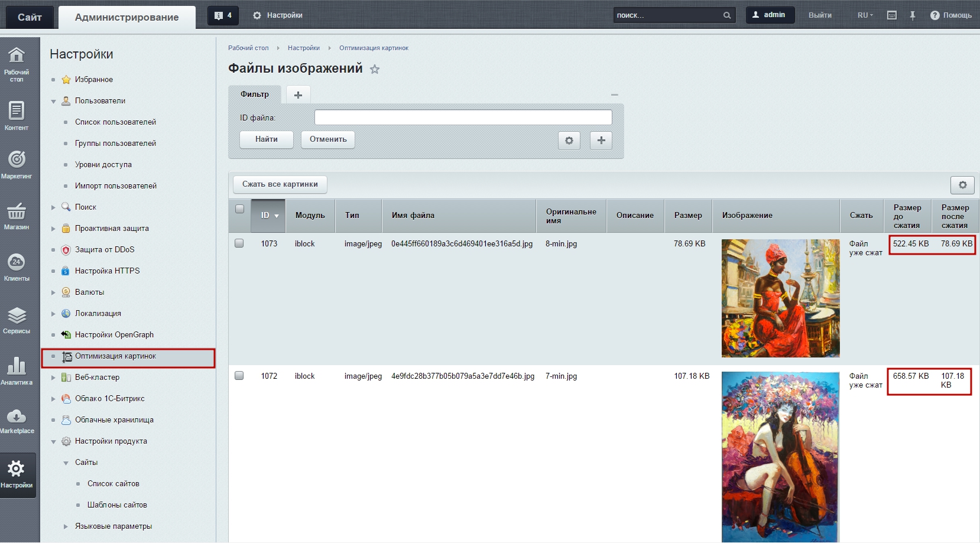Screen dimensions: 980x543
Task: Tick the checkbox for file row 1073
Action: pyautogui.click(x=239, y=243)
